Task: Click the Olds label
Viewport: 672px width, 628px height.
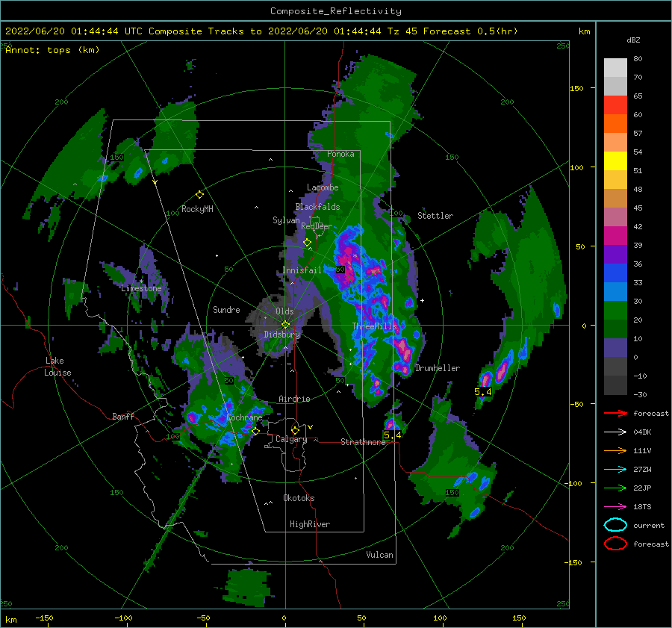Action: 284,311
